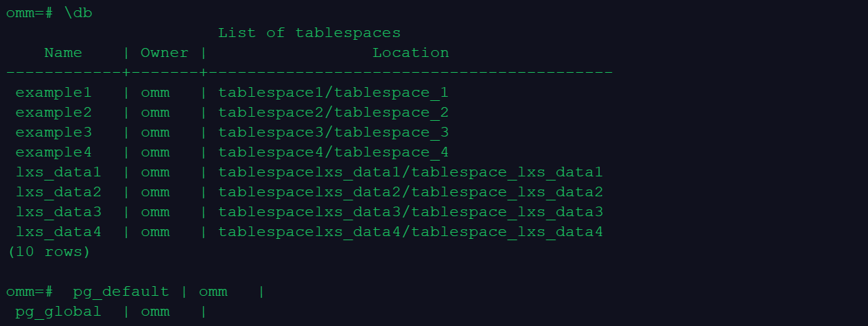Click the lxs_data3 tablespace name
This screenshot has height=326, width=868.
58,212
